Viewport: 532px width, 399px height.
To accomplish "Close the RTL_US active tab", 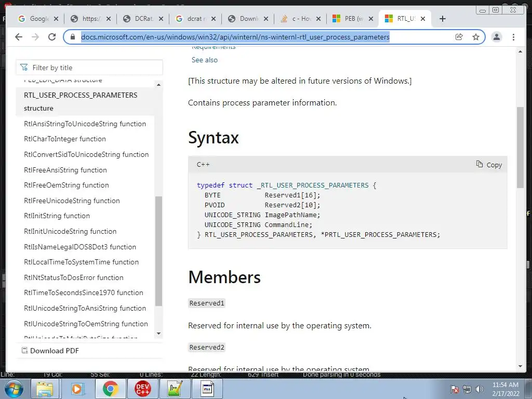I will [x=423, y=19].
